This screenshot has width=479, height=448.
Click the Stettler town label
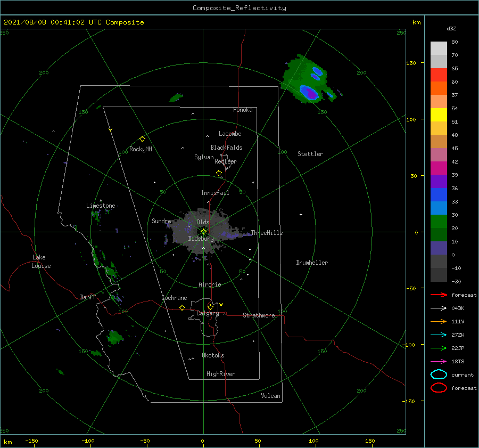click(310, 154)
